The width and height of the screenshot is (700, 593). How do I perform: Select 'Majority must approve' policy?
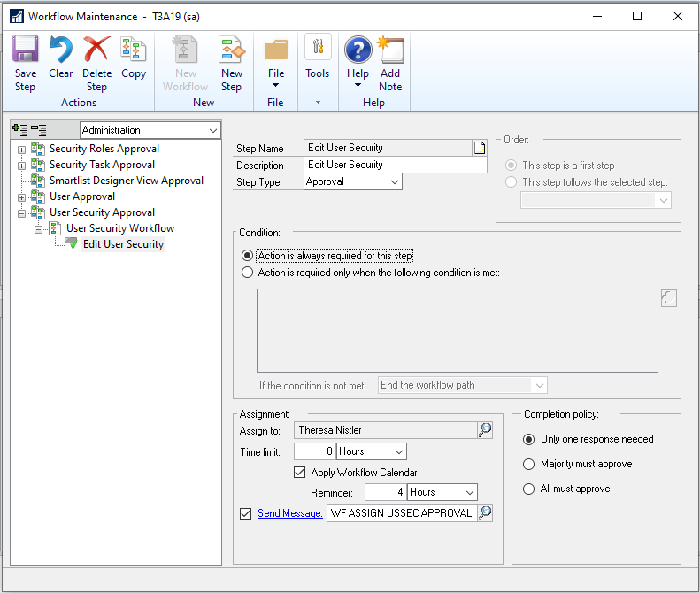coord(528,464)
